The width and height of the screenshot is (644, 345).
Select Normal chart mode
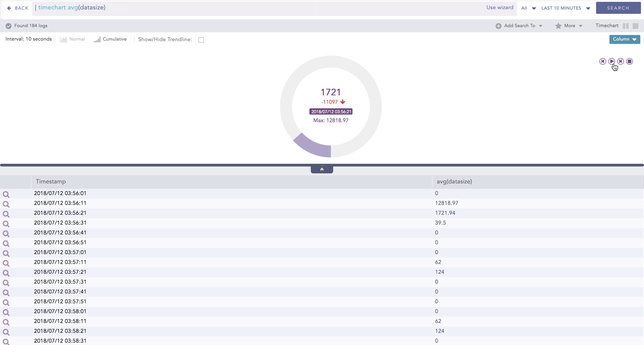tap(72, 39)
